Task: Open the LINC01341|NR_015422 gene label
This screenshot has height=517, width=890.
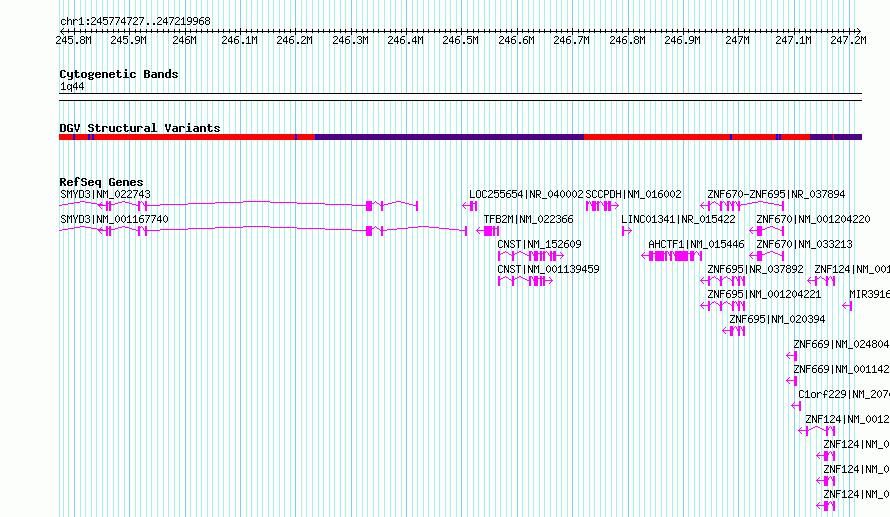Action: 678,219
